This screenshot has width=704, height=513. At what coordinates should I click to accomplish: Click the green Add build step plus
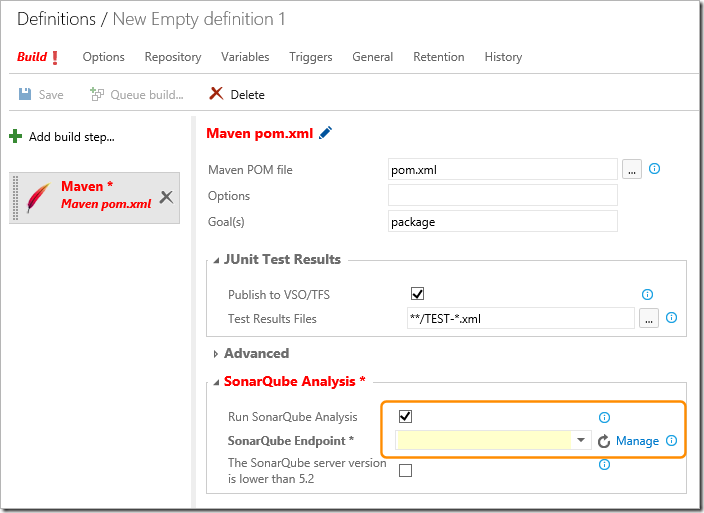coord(15,136)
